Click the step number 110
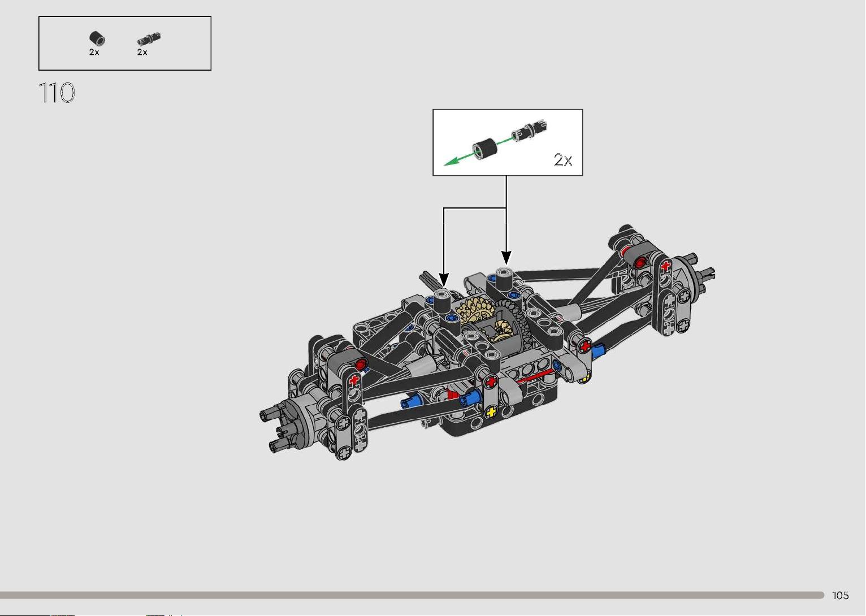Screen dimensions: 866x616 click(57, 93)
